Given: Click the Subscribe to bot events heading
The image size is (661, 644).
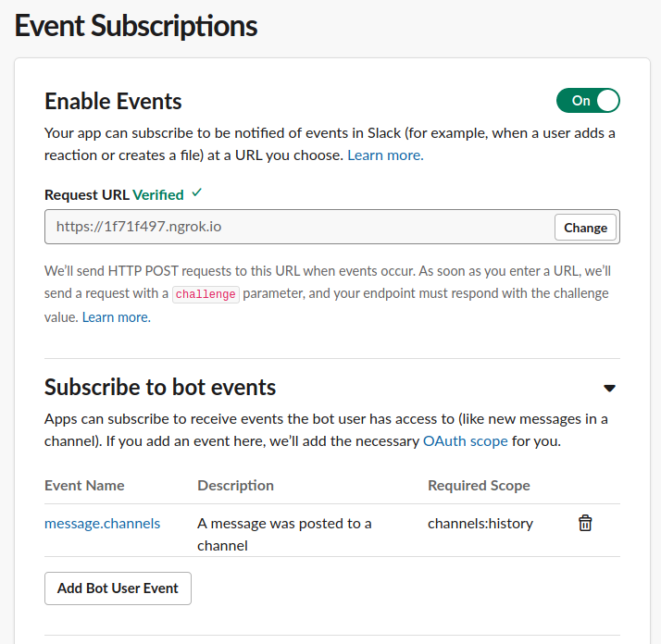Looking at the screenshot, I should (160, 387).
